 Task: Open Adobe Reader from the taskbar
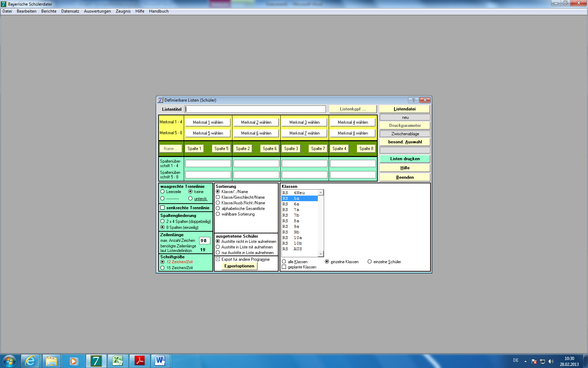click(x=139, y=361)
